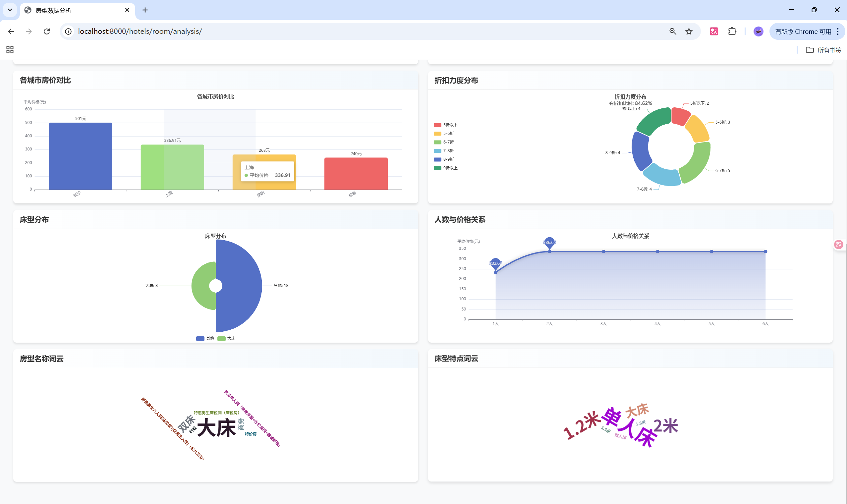Open the apps grid icon in bookmarks bar
The image size is (847, 504).
pyautogui.click(x=10, y=50)
